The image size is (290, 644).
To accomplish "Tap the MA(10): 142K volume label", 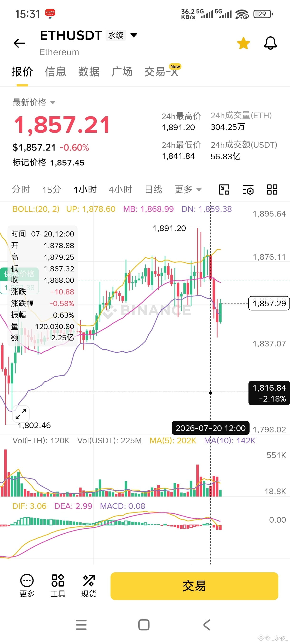I will pos(230,440).
